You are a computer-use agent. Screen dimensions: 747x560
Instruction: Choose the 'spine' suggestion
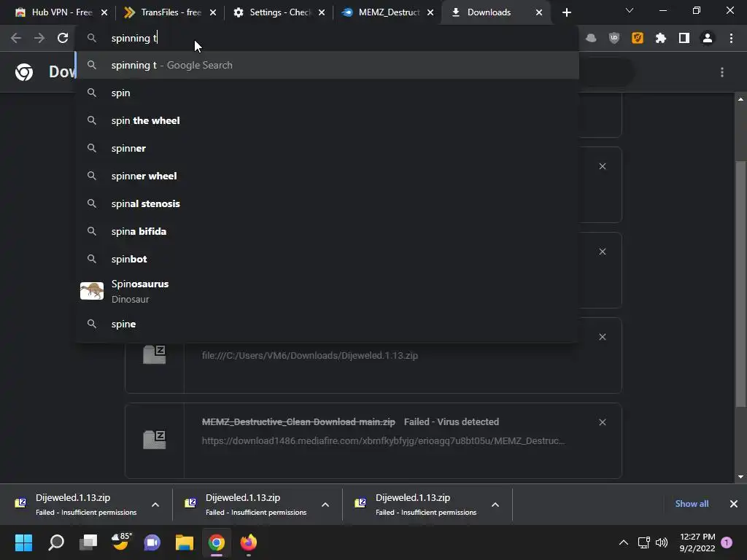point(327,324)
